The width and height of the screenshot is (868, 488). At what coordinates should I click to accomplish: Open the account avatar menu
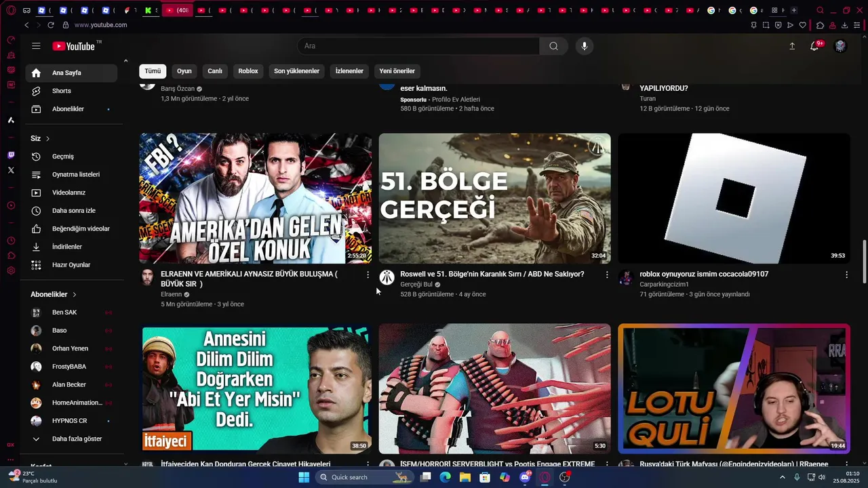(840, 46)
